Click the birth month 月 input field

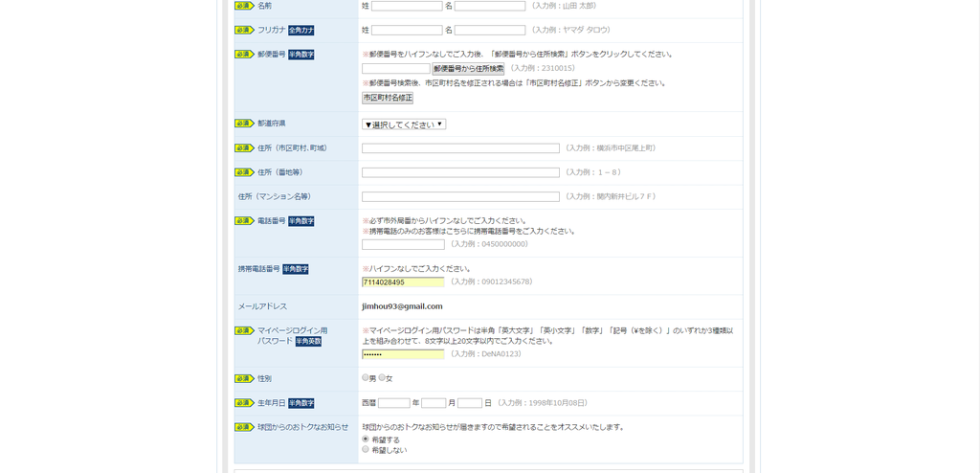click(x=434, y=403)
